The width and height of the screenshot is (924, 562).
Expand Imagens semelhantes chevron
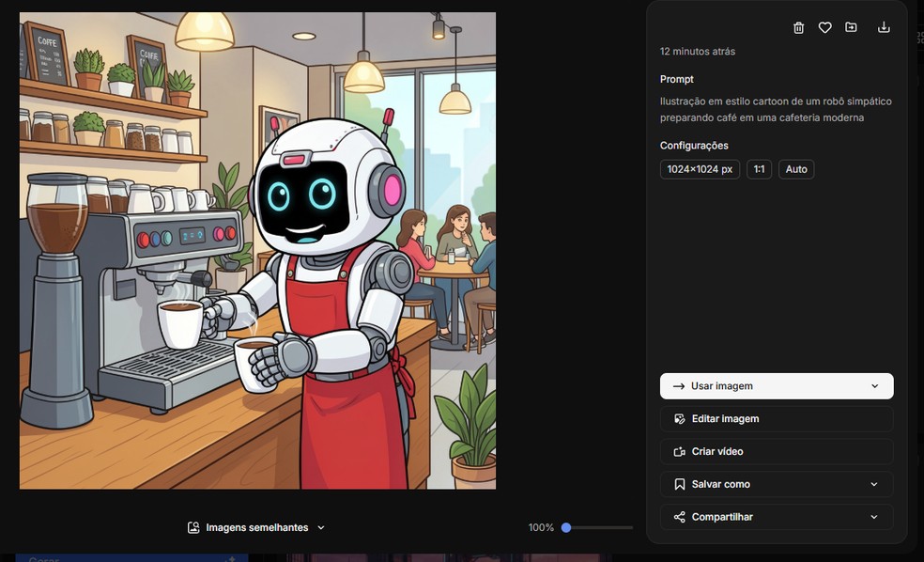coord(321,528)
